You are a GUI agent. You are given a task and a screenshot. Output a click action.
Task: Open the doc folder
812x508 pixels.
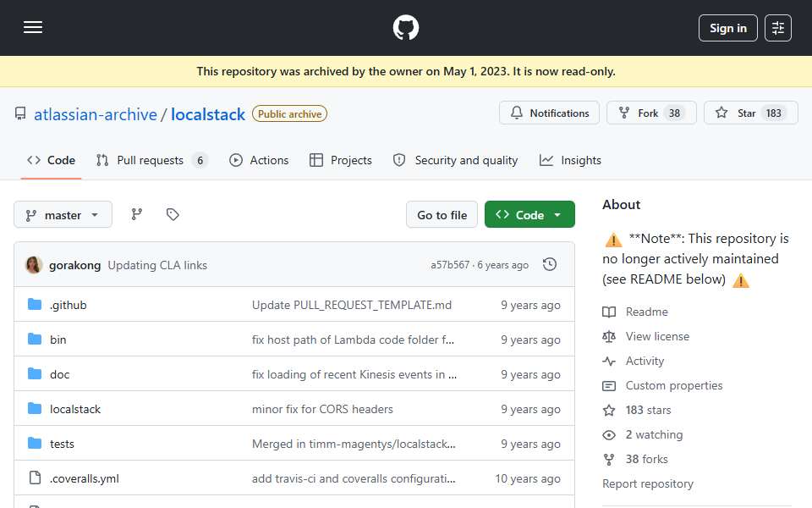click(59, 374)
